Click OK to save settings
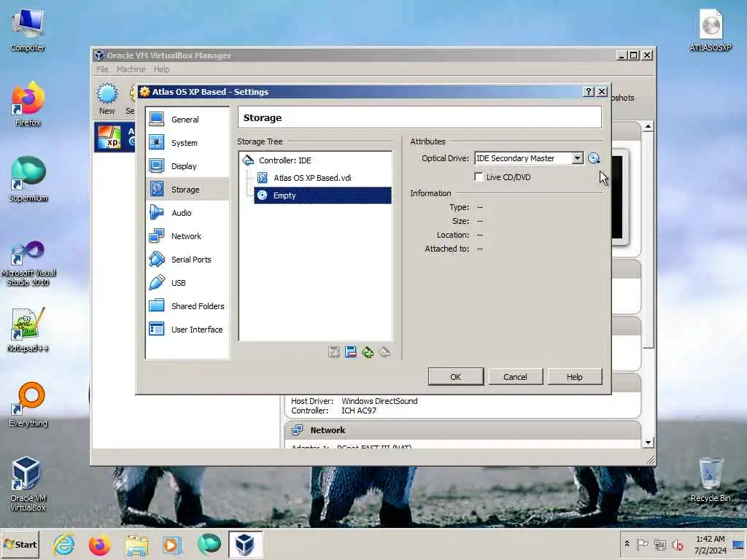This screenshot has width=747, height=560. point(455,377)
